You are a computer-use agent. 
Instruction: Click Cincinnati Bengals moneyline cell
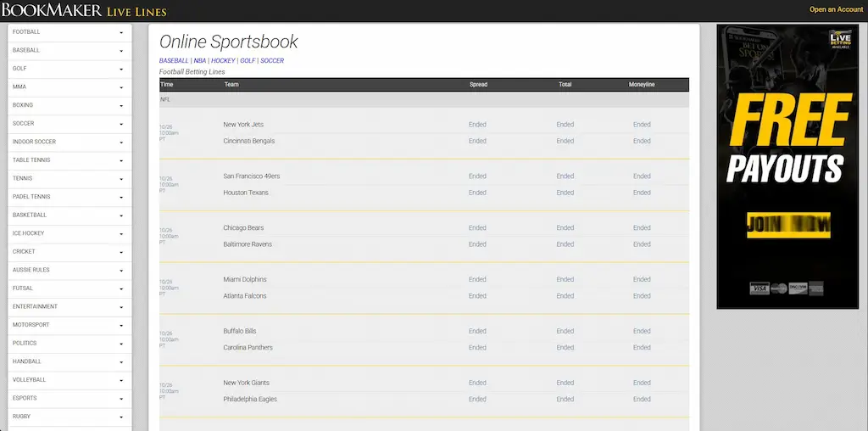[642, 142]
